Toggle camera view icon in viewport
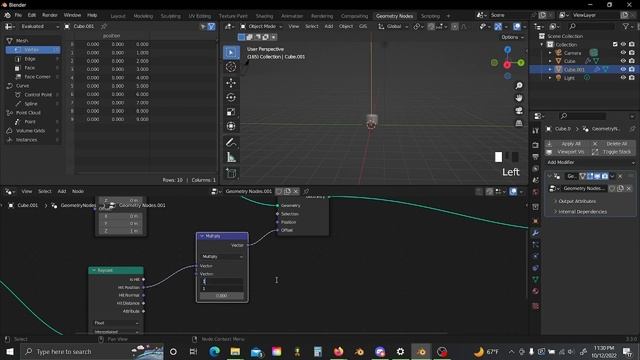This screenshot has height=360, width=640. pos(519,111)
